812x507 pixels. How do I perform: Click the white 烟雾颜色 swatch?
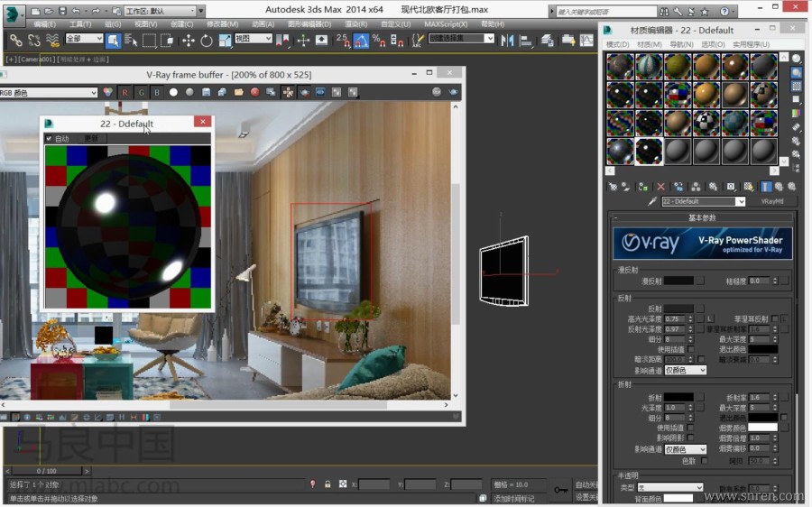coord(762,428)
